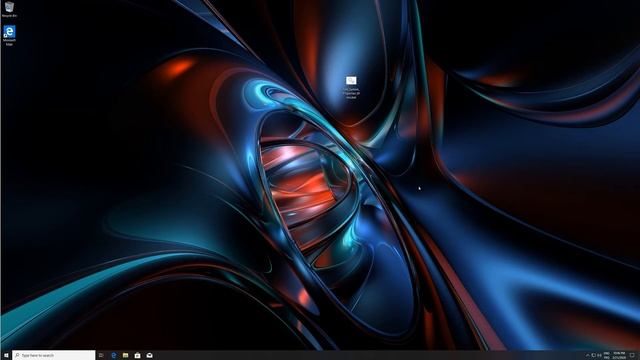Open the network status tray icon
The image size is (640, 360).
click(x=594, y=355)
